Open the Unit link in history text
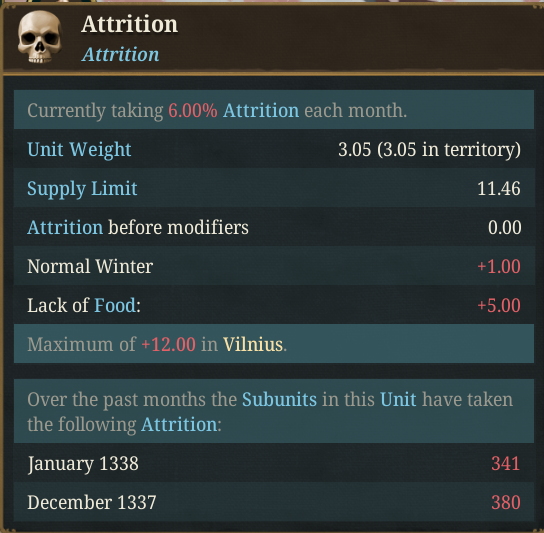 click(398, 399)
